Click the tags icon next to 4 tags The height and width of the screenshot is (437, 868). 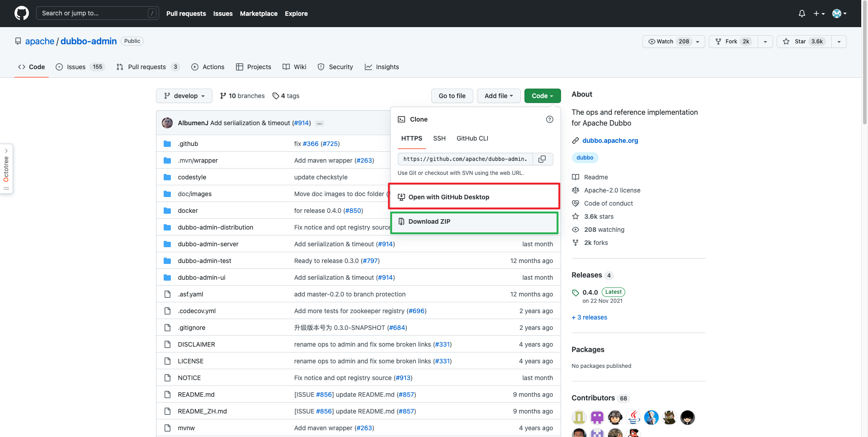coord(276,96)
